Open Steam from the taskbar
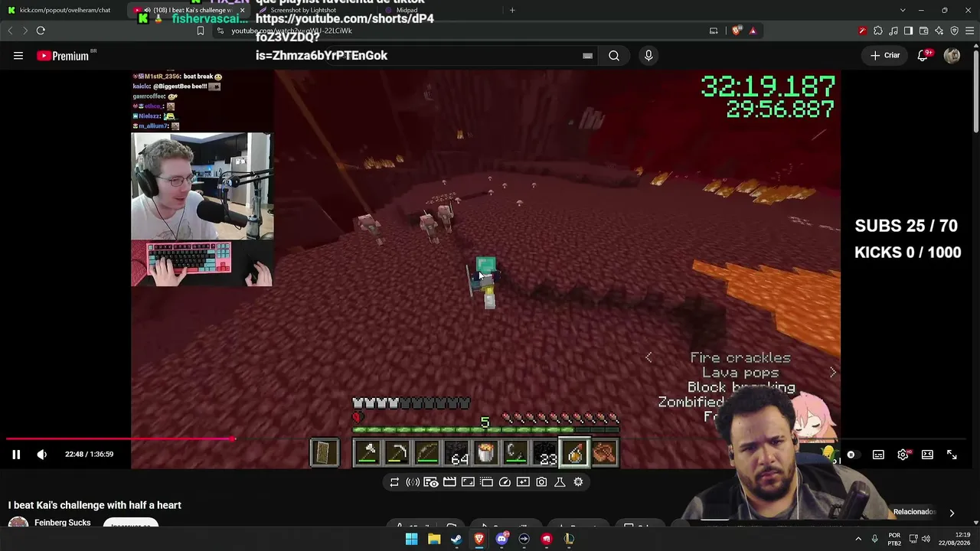 click(456, 539)
